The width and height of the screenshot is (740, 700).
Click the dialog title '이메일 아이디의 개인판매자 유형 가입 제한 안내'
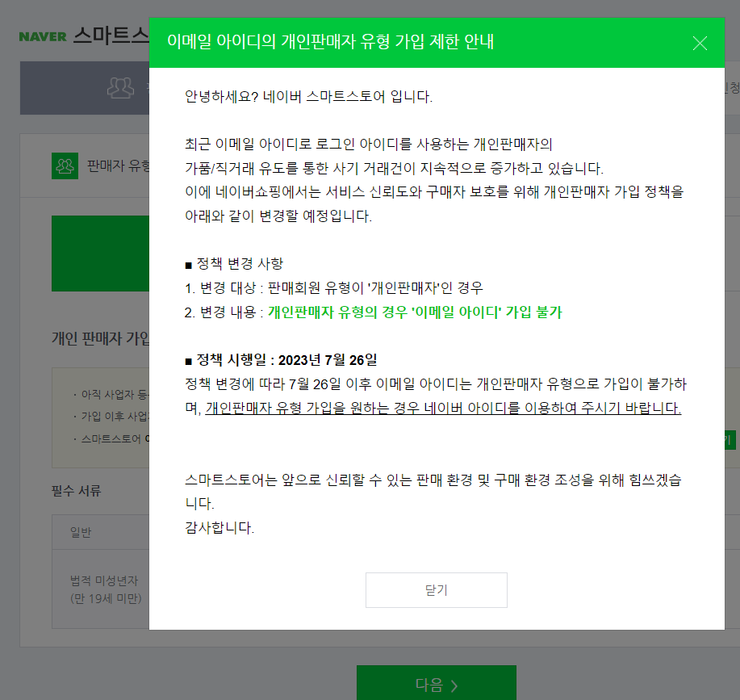(x=330, y=42)
